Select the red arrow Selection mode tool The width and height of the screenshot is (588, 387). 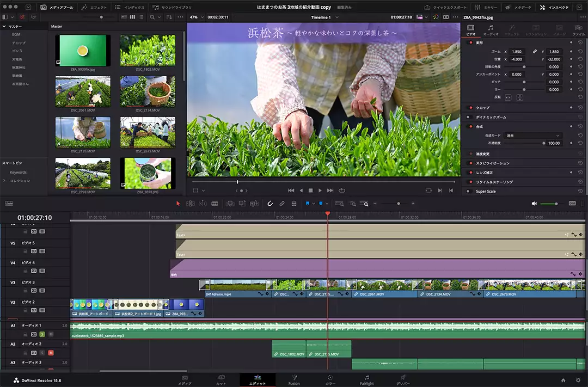click(x=177, y=204)
